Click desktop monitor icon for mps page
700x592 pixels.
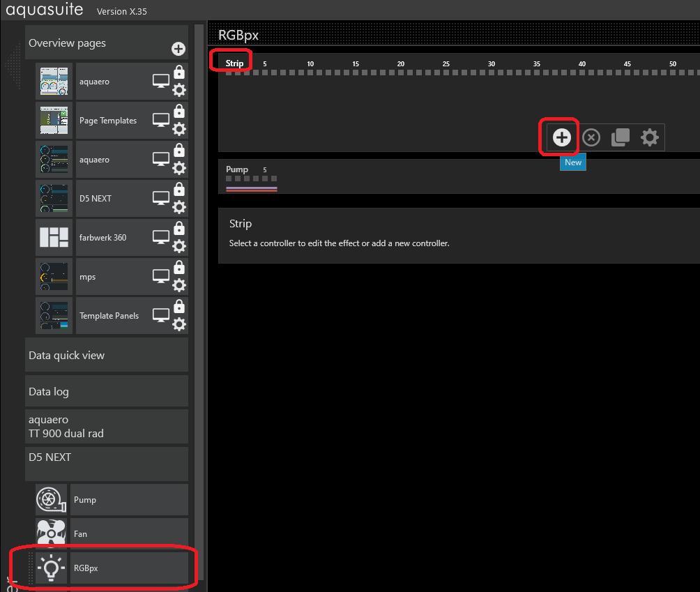coord(161,276)
